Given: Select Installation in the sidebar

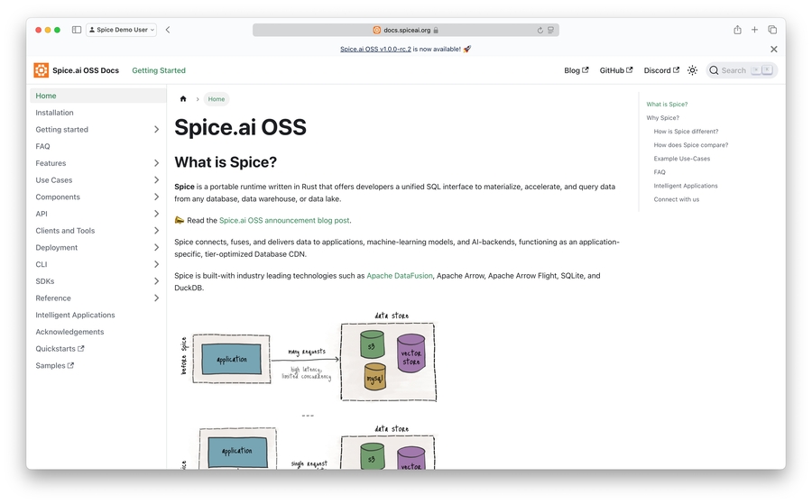Looking at the screenshot, I should point(55,113).
